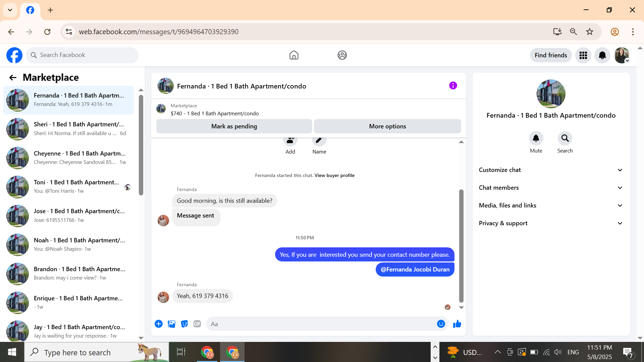Screen dimensions: 644x362
Task: Open Chrome three-dot menu
Action: coord(633,32)
